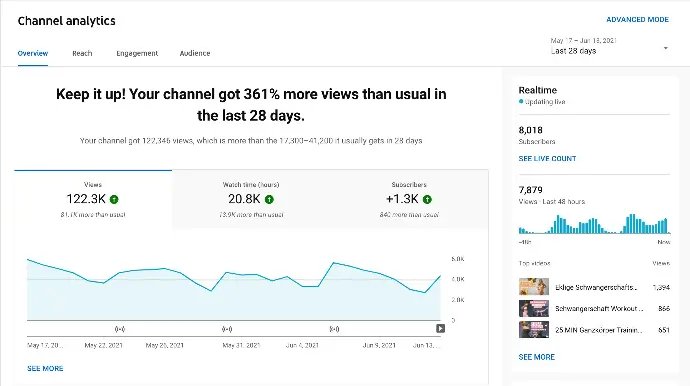Open the Overview tab
Viewport: 690px width, 386px height.
[33, 53]
